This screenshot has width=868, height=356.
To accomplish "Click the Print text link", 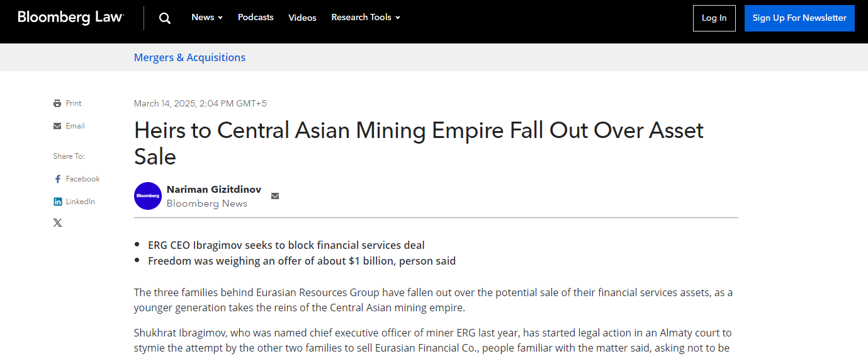I will pyautogui.click(x=74, y=103).
